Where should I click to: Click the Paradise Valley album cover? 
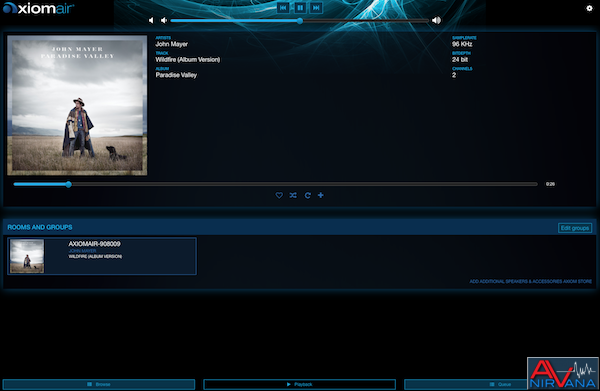(77, 105)
